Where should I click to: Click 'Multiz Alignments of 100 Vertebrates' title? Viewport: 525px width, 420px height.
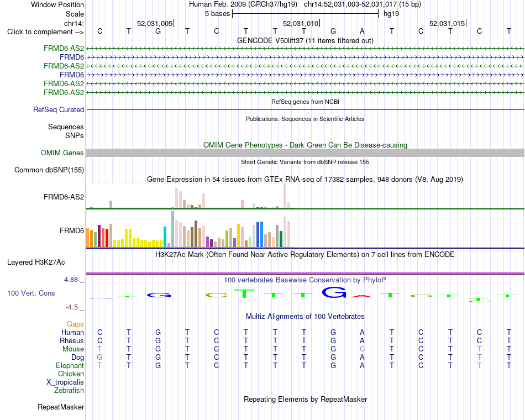[305, 317]
